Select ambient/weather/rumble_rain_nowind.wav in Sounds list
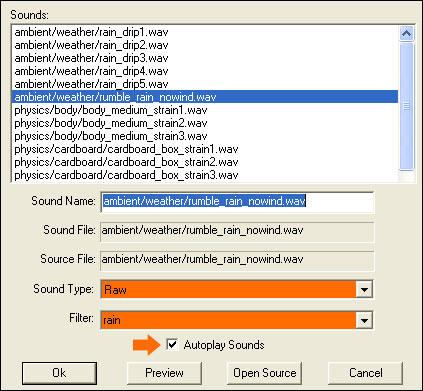 pos(205,97)
